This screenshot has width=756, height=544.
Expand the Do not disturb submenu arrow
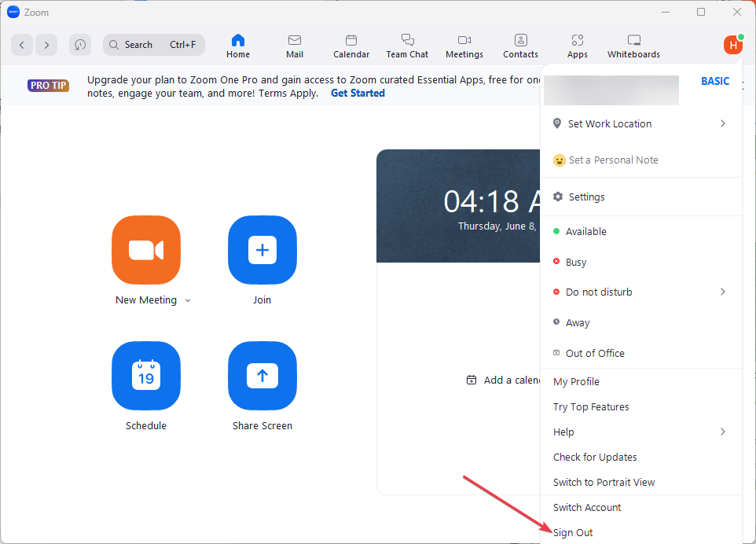pyautogui.click(x=723, y=292)
